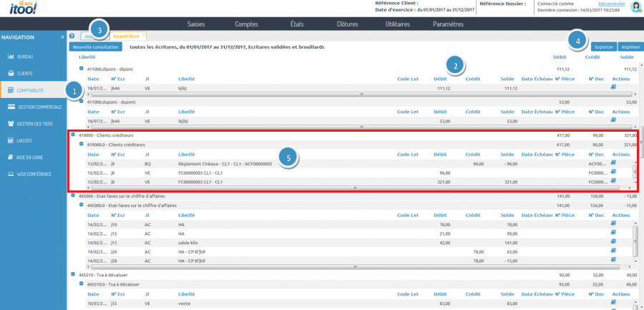Select Gestion Commerciale in the sidebar

click(39, 107)
